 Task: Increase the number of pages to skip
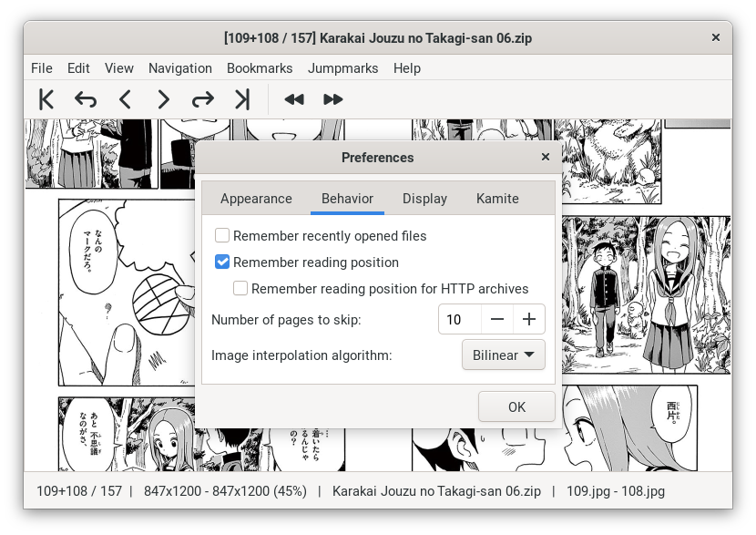point(529,319)
